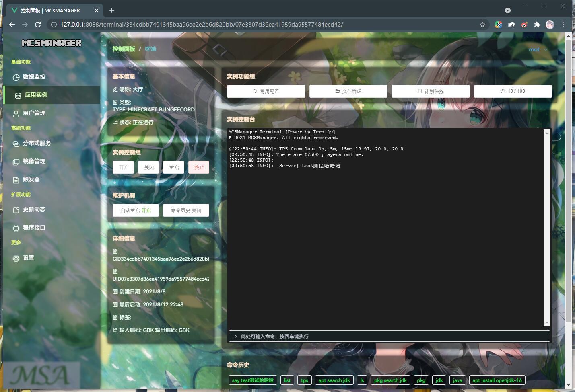575x392 pixels.
Task: Click the 10 / 100 players button
Action: (513, 91)
